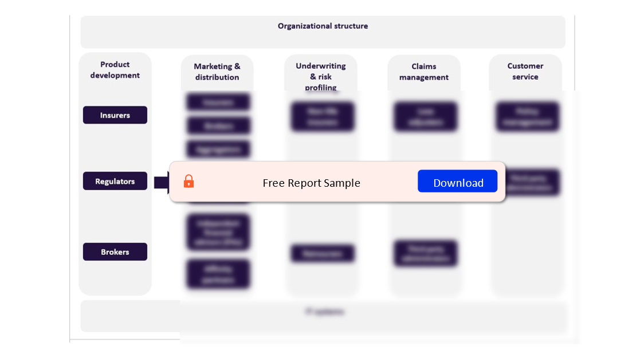Click the Customer service column header
Screen dimensions: 644x362
coord(525,72)
